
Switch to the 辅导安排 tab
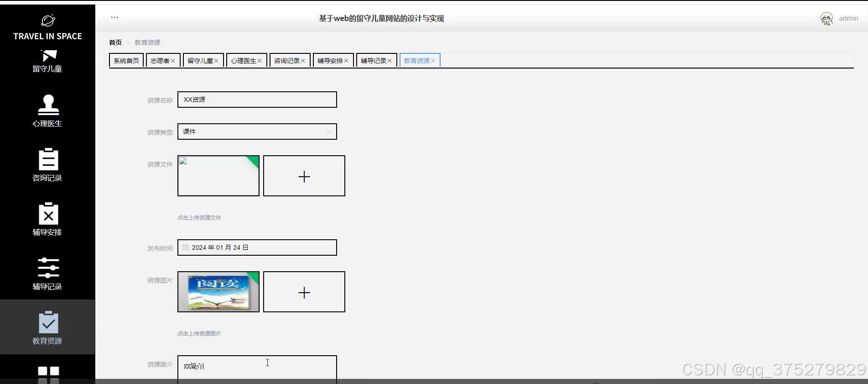[x=330, y=60]
